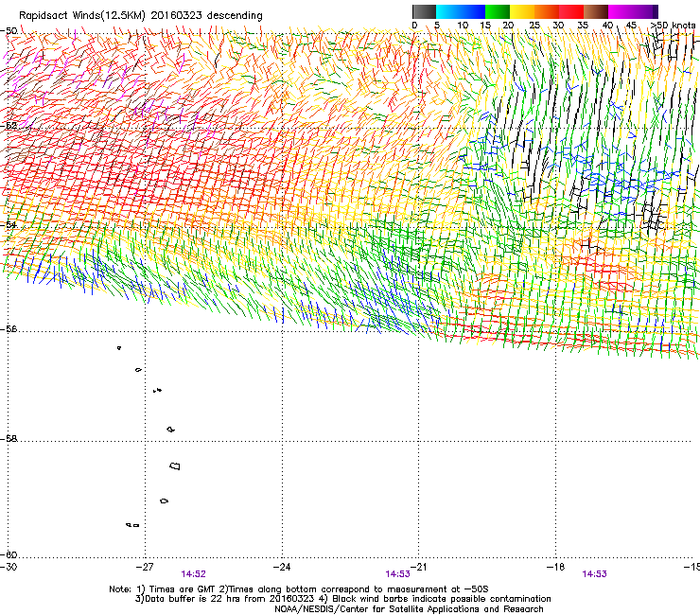The width and height of the screenshot is (700, 615).
Task: Click the yellow 20-25 knots color segment
Action: (x=522, y=11)
